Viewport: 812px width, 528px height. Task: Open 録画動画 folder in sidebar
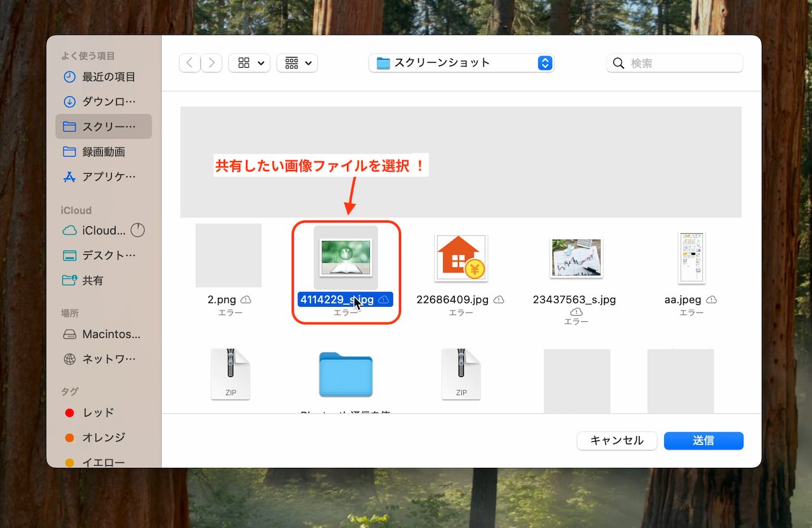click(x=103, y=152)
